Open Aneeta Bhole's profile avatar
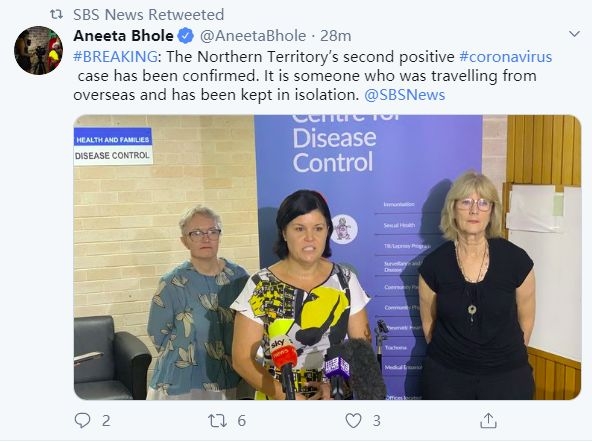This screenshot has height=442, width=592. (39, 50)
